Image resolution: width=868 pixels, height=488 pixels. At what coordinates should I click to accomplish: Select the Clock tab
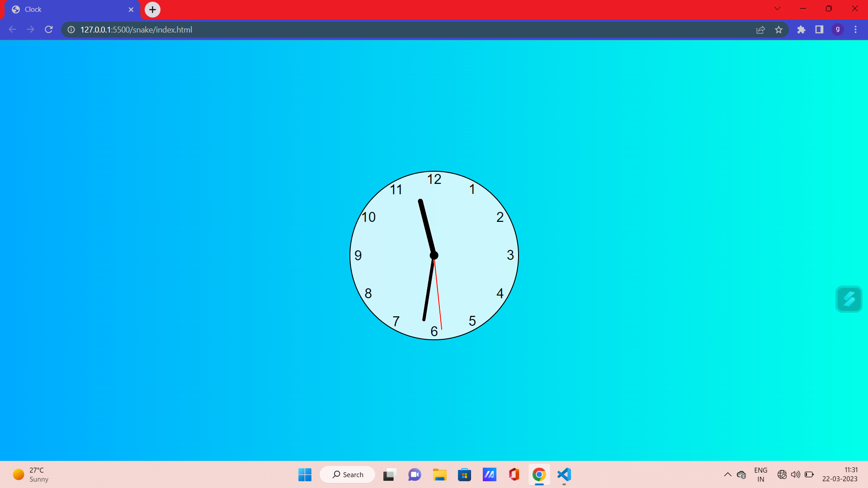pyautogui.click(x=68, y=9)
